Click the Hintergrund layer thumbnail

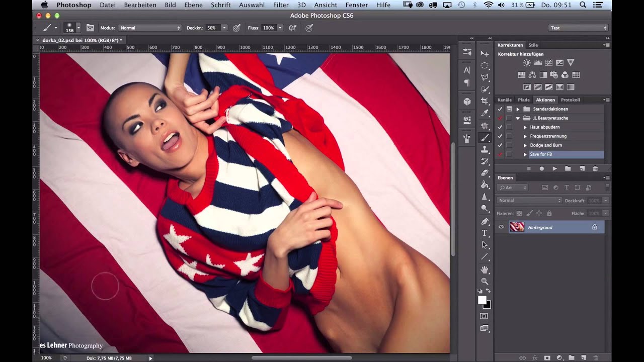[x=517, y=227]
